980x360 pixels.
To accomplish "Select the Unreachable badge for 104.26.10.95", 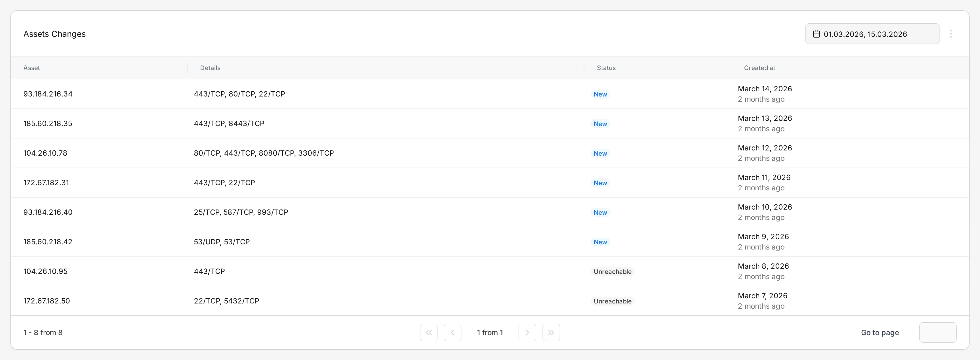I will (x=612, y=271).
